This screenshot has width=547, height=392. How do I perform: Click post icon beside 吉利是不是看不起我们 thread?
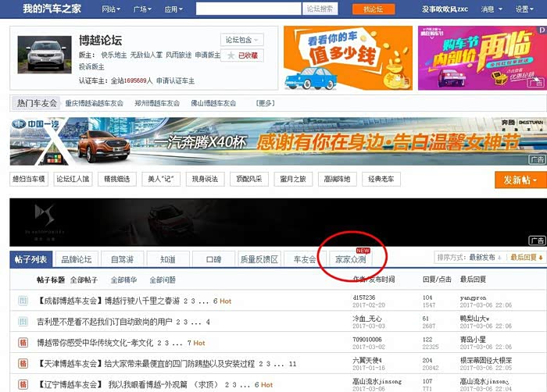point(23,321)
